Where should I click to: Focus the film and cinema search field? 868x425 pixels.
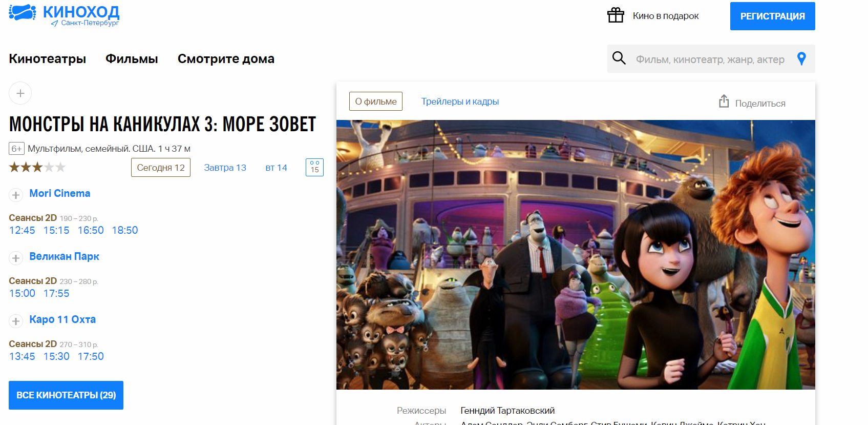tap(710, 59)
